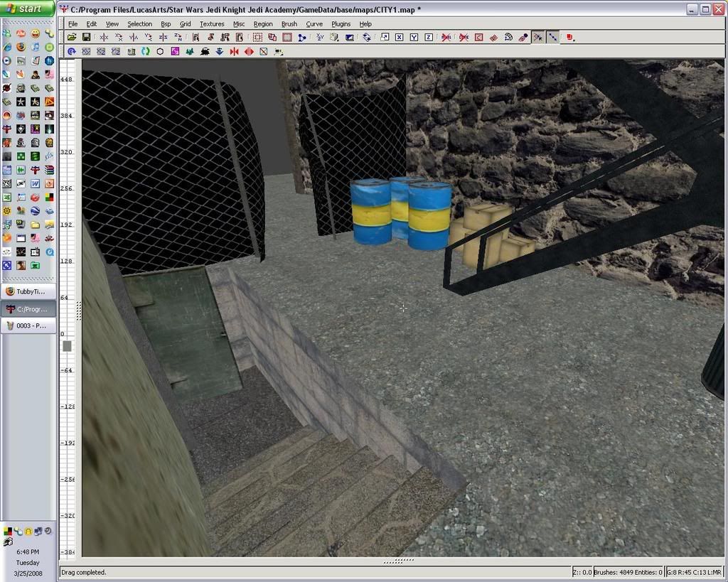Screen dimensions: 728x582
Task: Click the Drag completed status text
Action: point(84,572)
